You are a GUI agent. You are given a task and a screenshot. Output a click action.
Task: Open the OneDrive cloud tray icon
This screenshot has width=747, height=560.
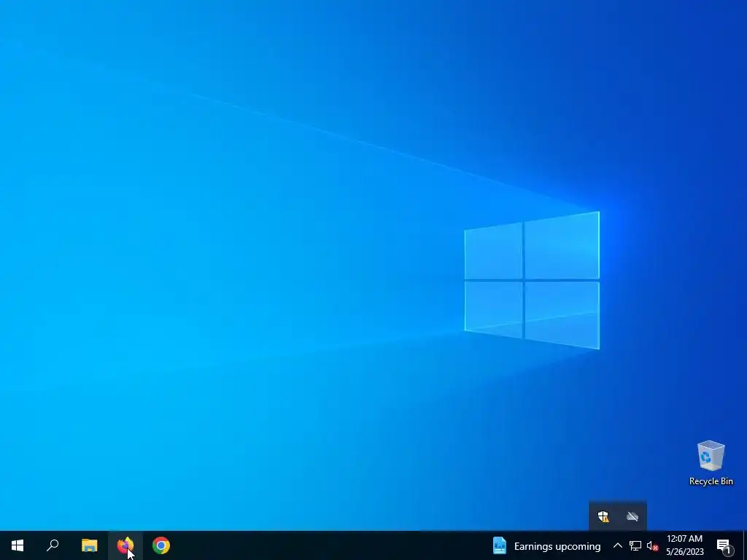(632, 517)
